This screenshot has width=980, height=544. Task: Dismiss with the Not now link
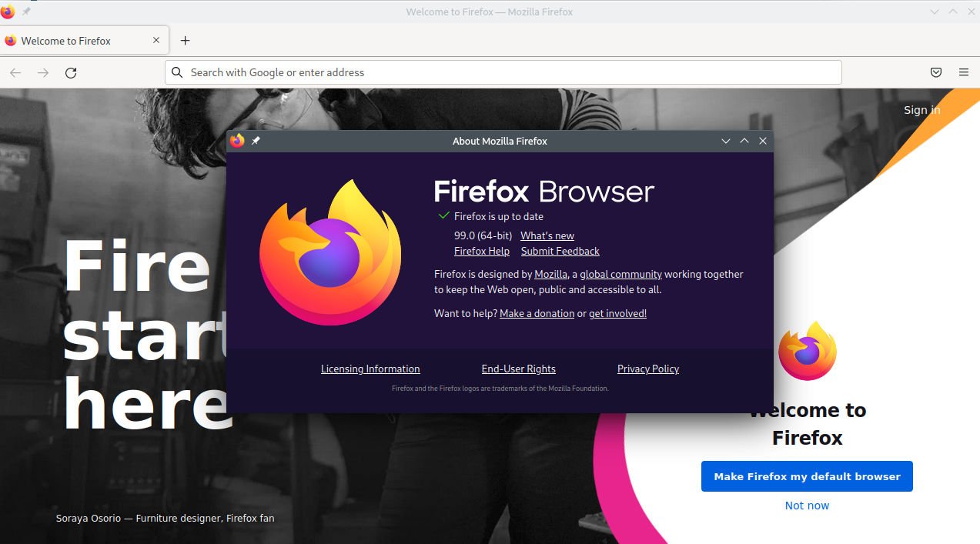pos(807,506)
